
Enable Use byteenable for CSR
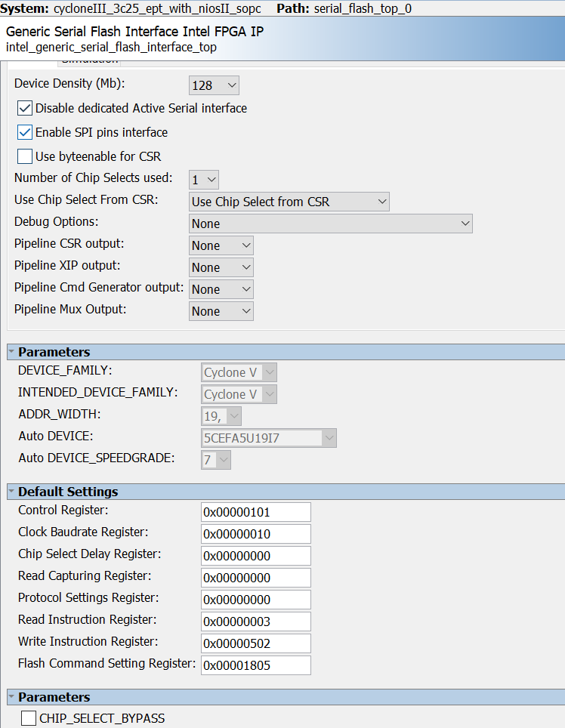(25, 156)
